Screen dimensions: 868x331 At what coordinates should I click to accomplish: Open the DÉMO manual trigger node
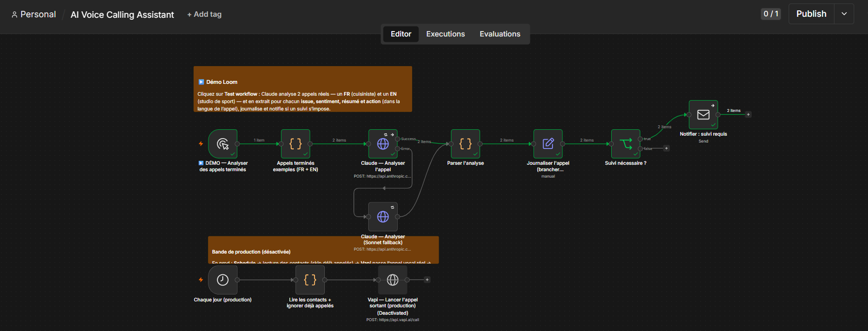[x=223, y=144]
